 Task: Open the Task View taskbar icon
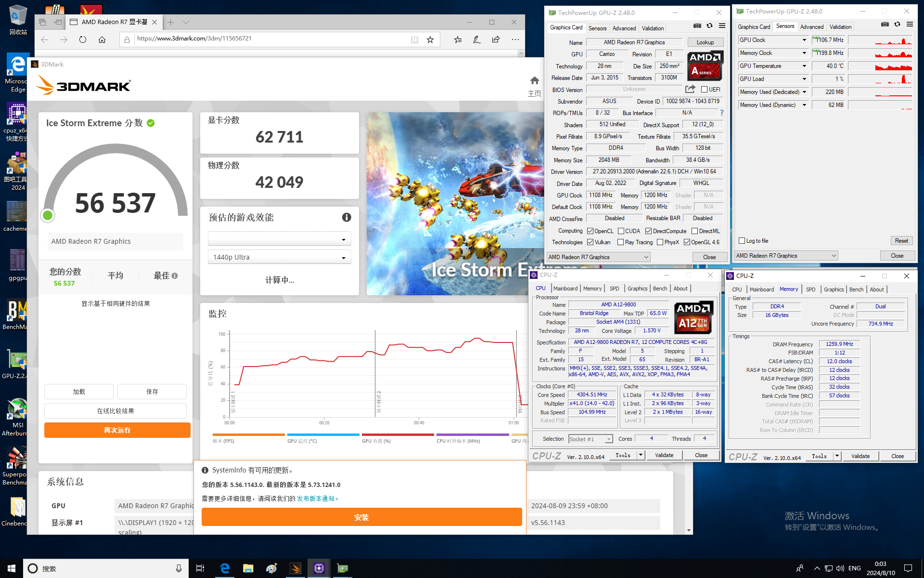click(200, 568)
